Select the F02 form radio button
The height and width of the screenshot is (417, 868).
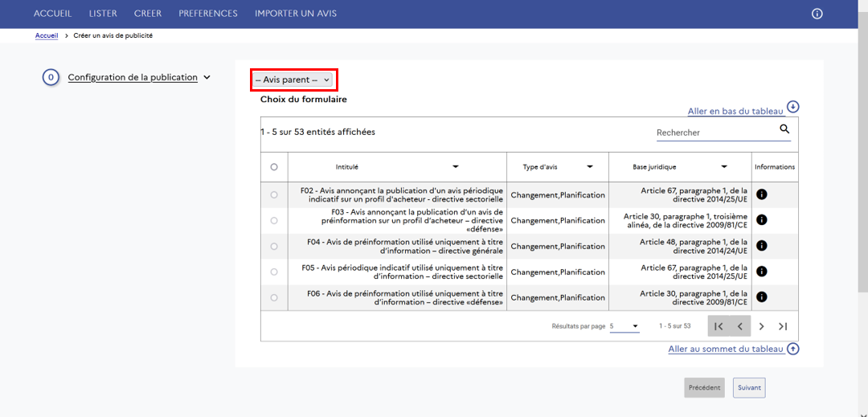(x=274, y=194)
